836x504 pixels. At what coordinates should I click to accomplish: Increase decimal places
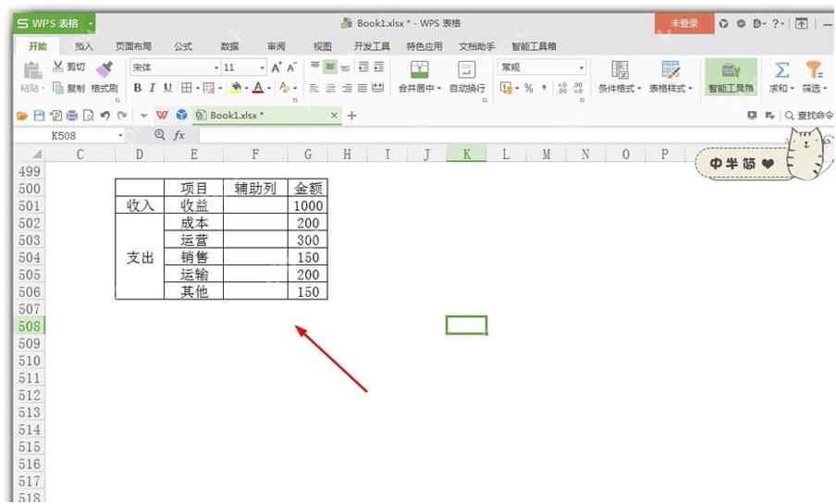562,88
